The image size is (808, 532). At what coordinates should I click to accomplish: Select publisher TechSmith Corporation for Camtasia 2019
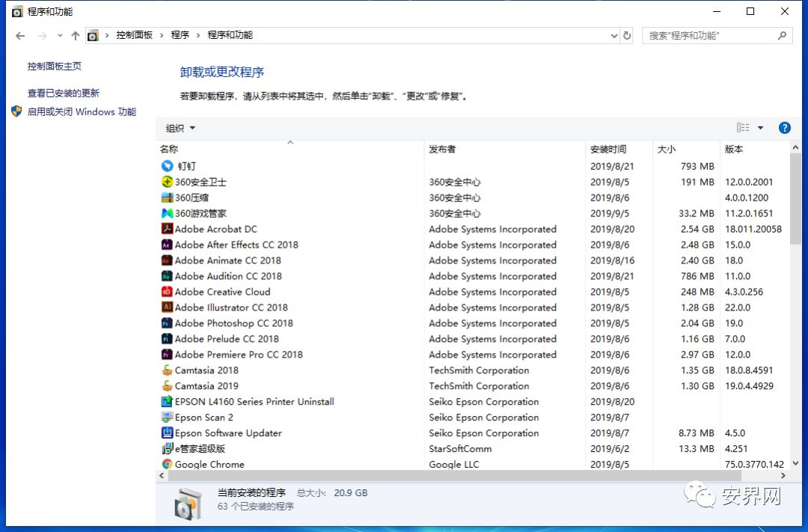tap(479, 385)
